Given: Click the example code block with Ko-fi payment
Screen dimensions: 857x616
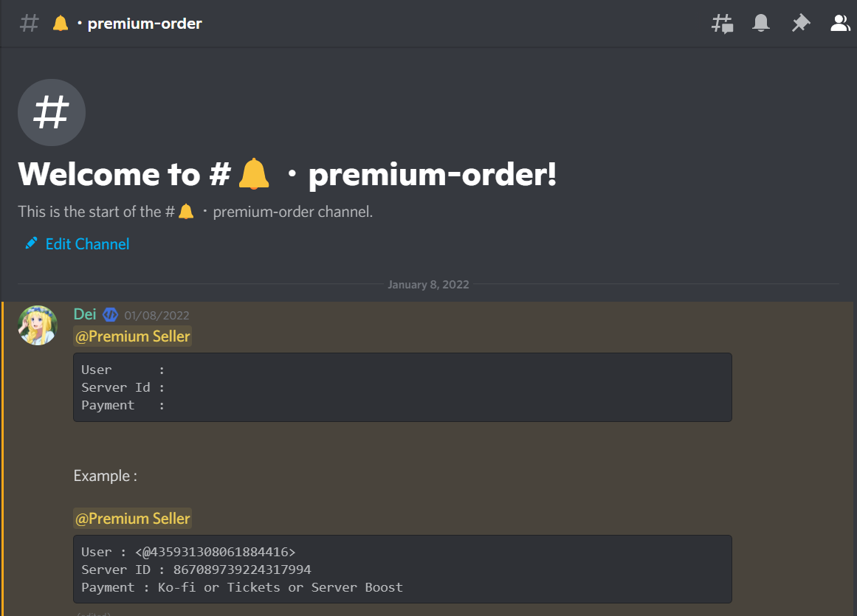Looking at the screenshot, I should 402,570.
